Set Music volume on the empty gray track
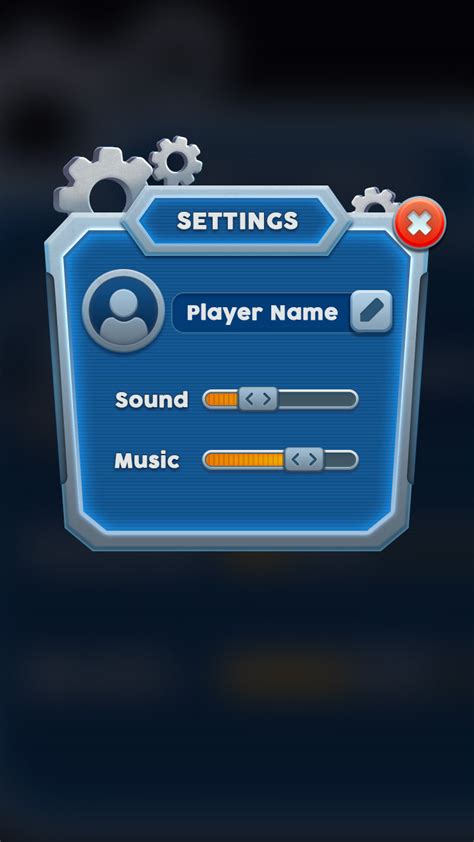The image size is (474, 842). pos(340,460)
